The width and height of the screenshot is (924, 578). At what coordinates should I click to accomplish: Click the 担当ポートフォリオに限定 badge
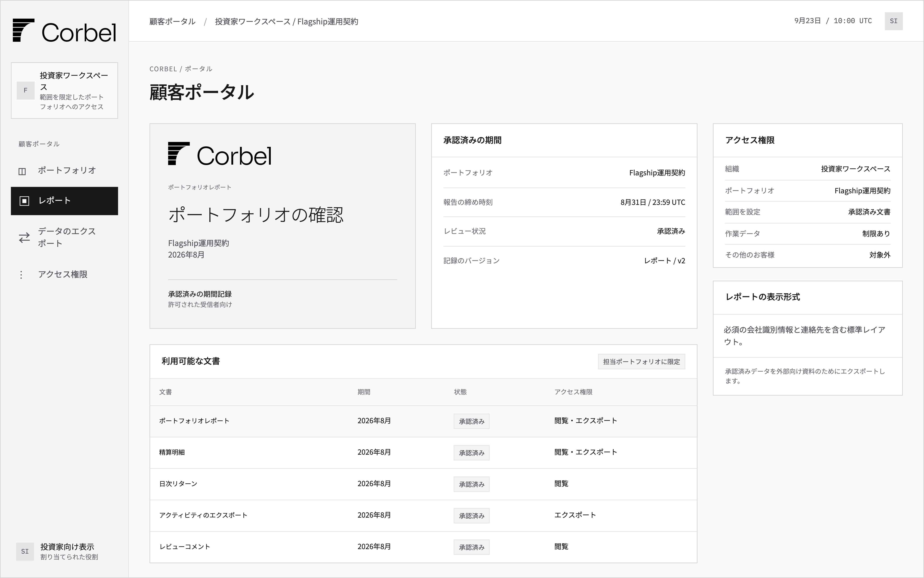click(x=641, y=362)
